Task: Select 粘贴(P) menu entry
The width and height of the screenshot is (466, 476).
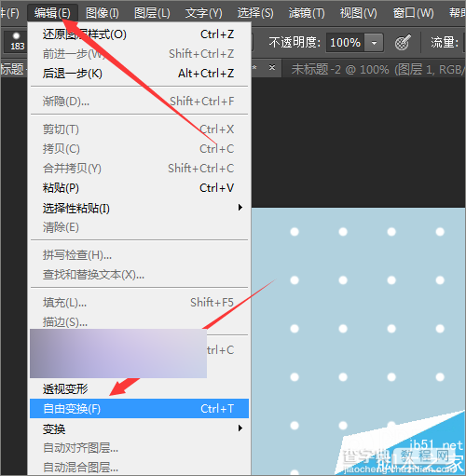Action: coord(139,188)
